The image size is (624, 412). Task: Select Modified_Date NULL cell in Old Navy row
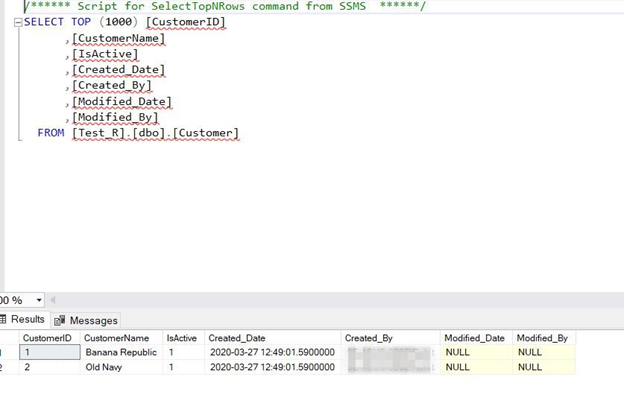[x=457, y=367]
